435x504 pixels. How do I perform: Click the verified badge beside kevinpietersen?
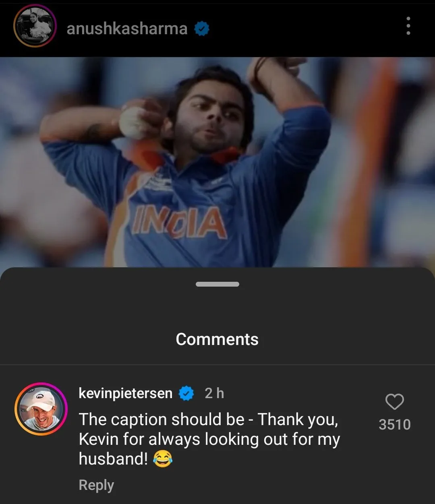point(186,393)
